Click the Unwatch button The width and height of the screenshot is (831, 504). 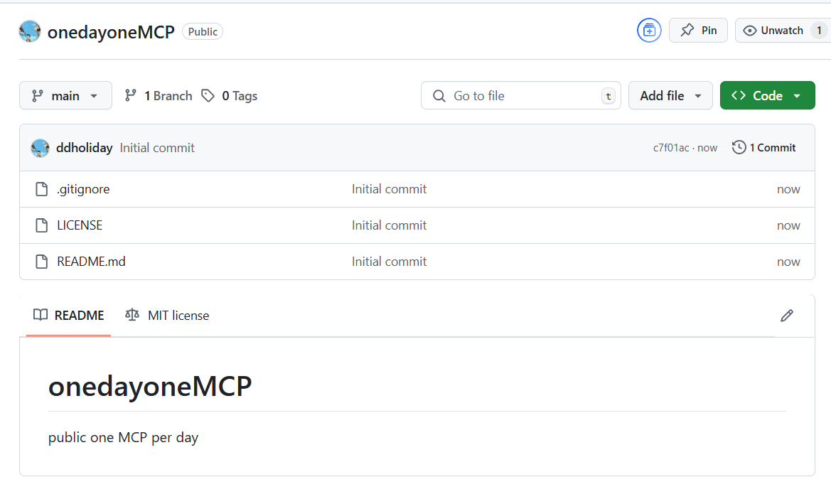point(782,30)
